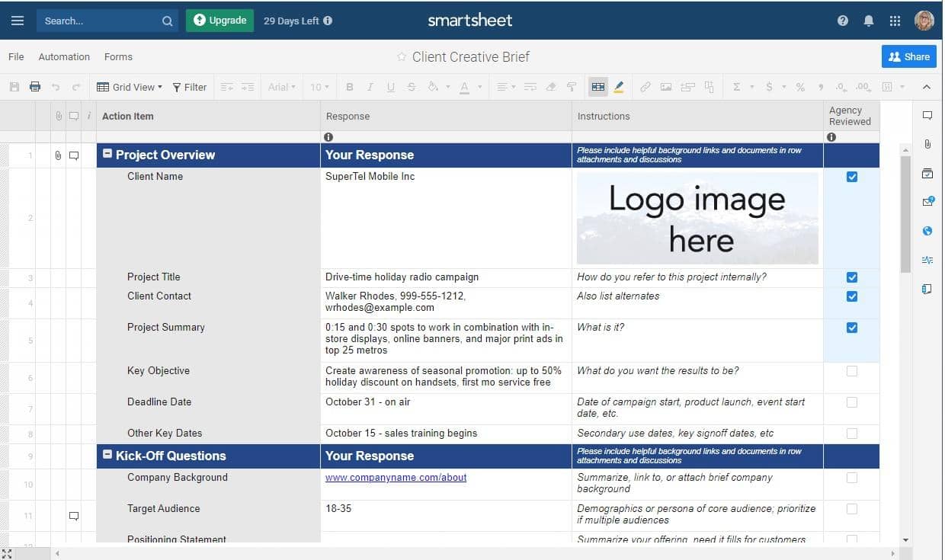
Task: Toggle Italic formatting
Action: (x=370, y=87)
